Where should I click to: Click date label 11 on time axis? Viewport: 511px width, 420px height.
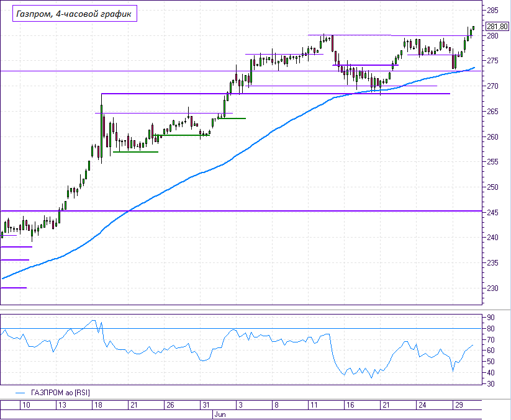pos(314,405)
